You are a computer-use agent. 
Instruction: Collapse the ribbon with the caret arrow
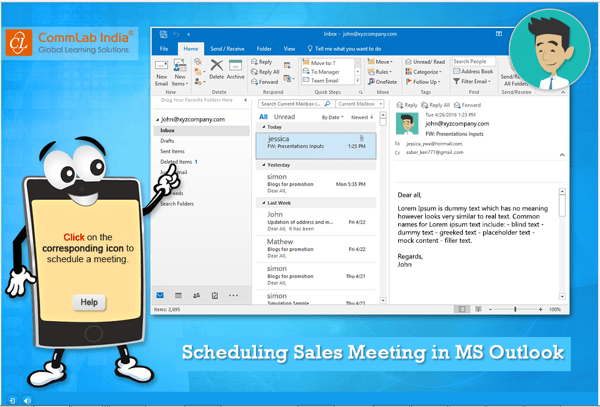(x=563, y=92)
